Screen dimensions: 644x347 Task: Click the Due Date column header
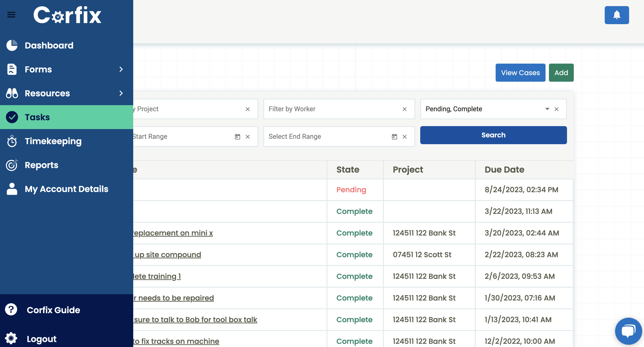[x=504, y=170]
